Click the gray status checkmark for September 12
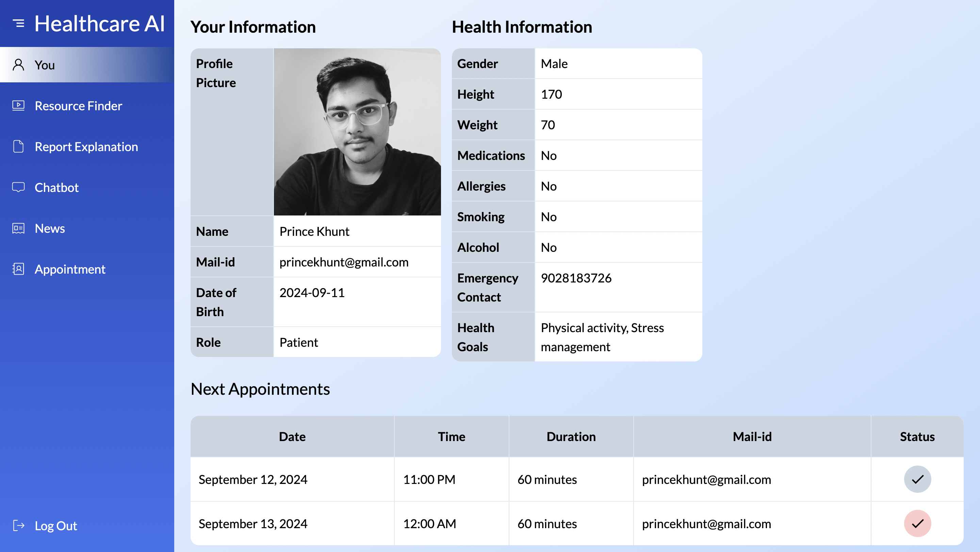 pyautogui.click(x=917, y=479)
